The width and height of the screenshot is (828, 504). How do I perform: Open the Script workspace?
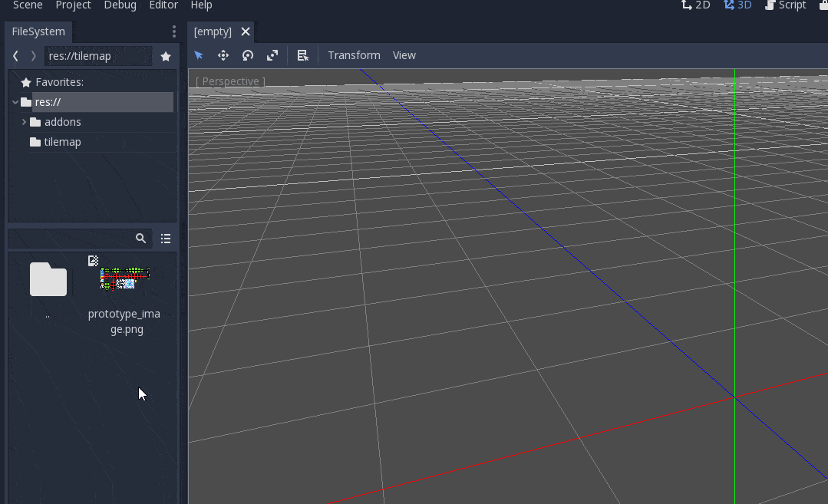coord(785,5)
